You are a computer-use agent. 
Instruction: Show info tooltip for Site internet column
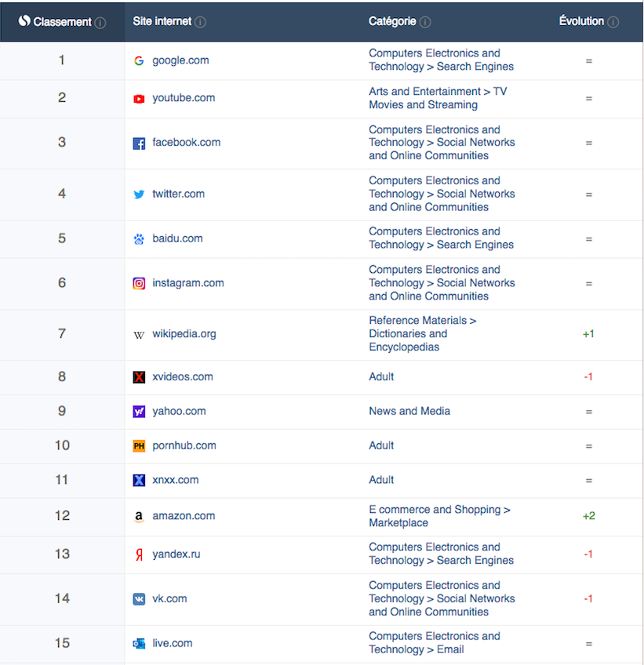[x=200, y=22]
